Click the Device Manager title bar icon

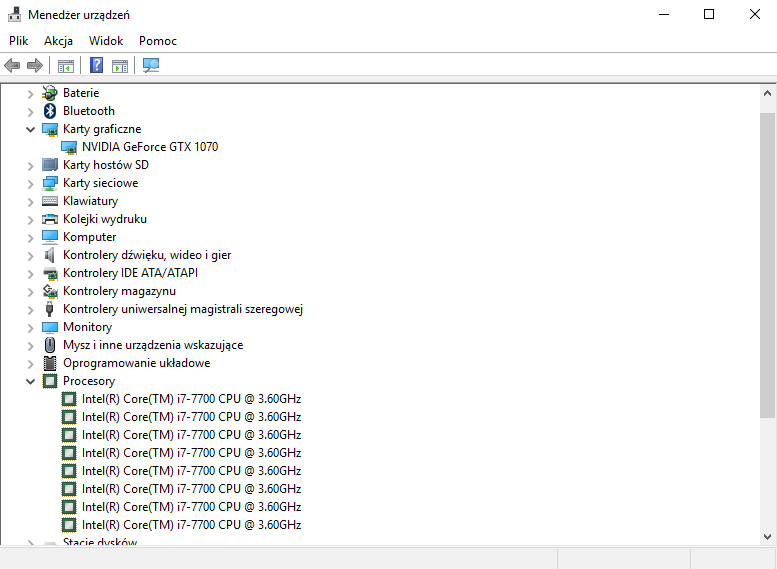point(14,14)
